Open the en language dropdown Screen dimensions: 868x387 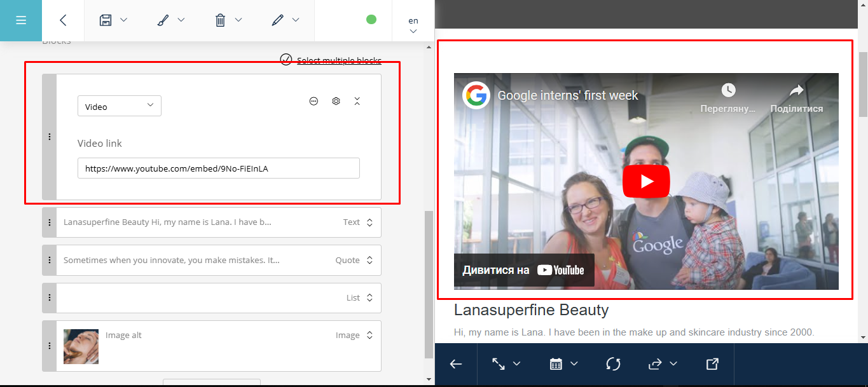coord(413,25)
